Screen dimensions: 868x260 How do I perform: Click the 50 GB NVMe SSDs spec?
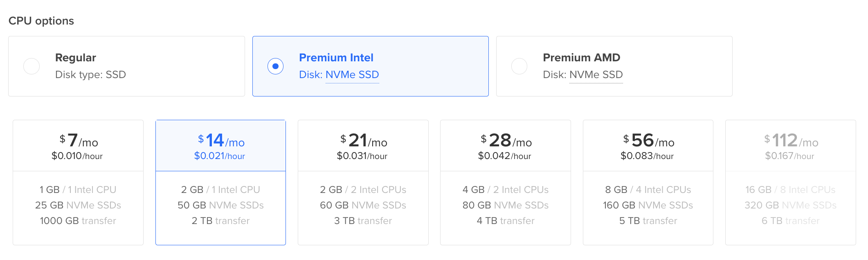tap(220, 205)
